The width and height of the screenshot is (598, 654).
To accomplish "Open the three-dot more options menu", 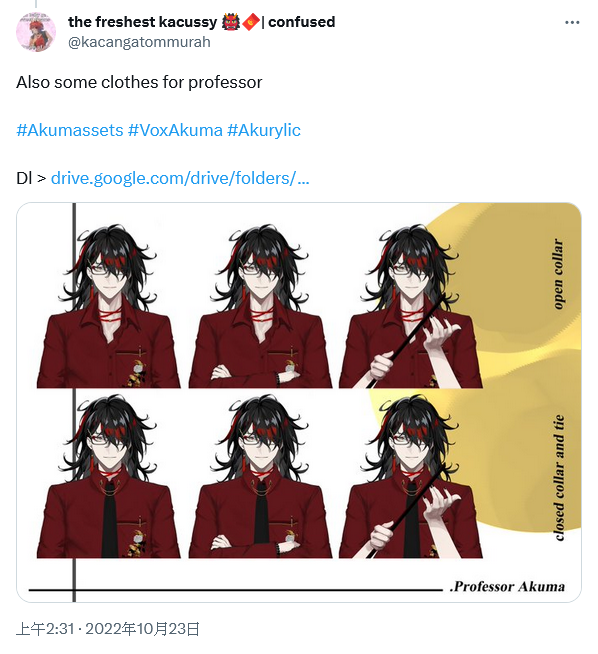I will click(572, 23).
